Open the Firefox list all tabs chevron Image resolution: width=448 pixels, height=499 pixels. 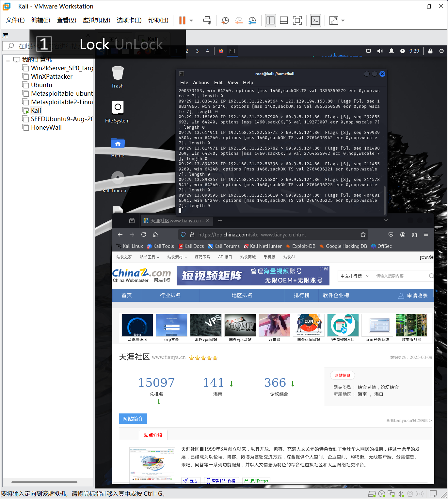(386, 220)
